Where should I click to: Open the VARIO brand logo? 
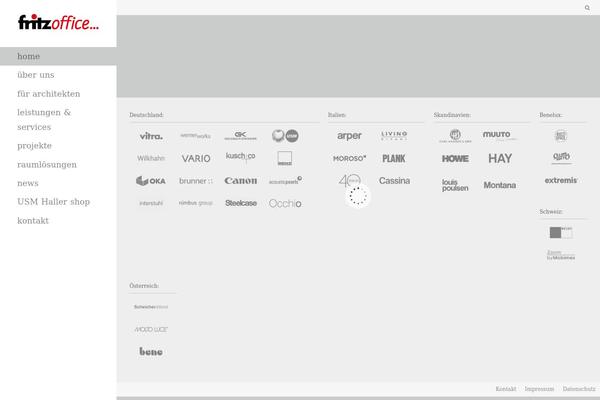pyautogui.click(x=196, y=158)
